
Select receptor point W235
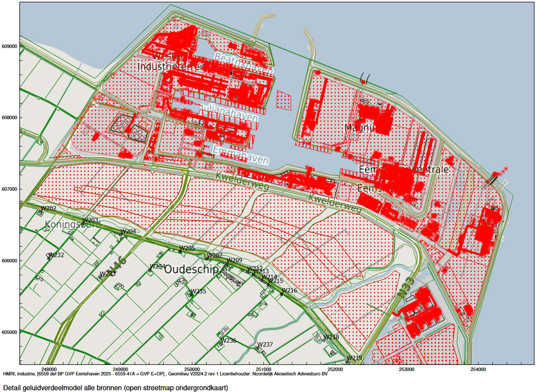(191, 294)
